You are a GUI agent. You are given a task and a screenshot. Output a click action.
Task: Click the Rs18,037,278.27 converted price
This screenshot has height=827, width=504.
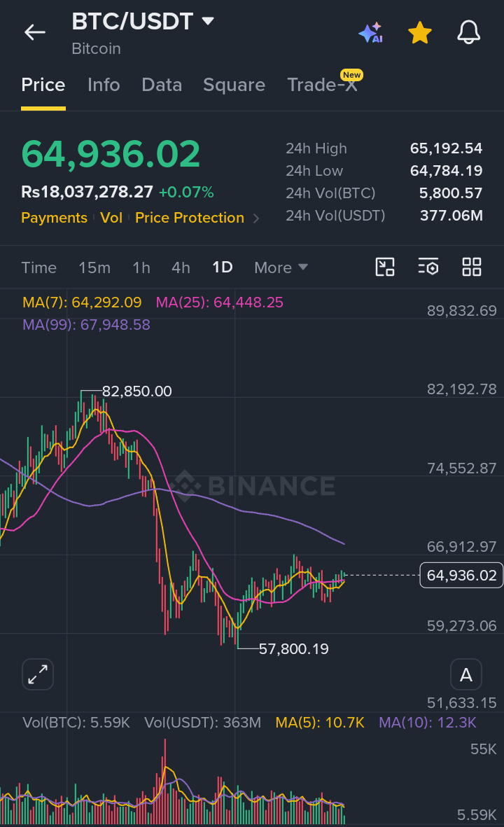(x=87, y=192)
